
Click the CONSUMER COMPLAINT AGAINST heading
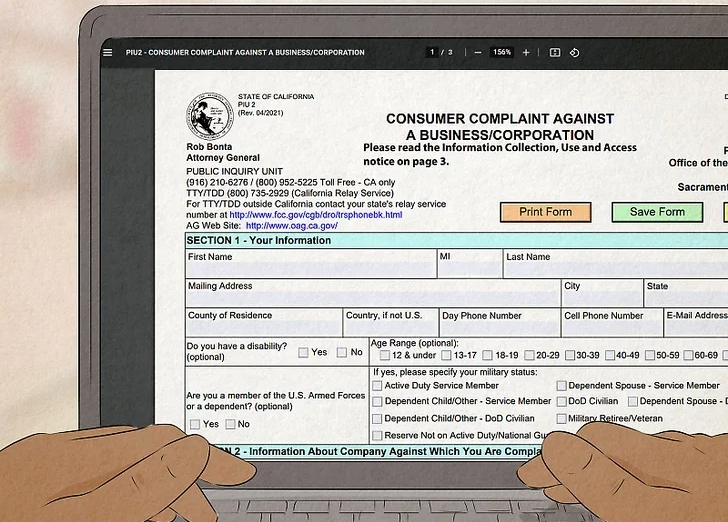pyautogui.click(x=500, y=119)
